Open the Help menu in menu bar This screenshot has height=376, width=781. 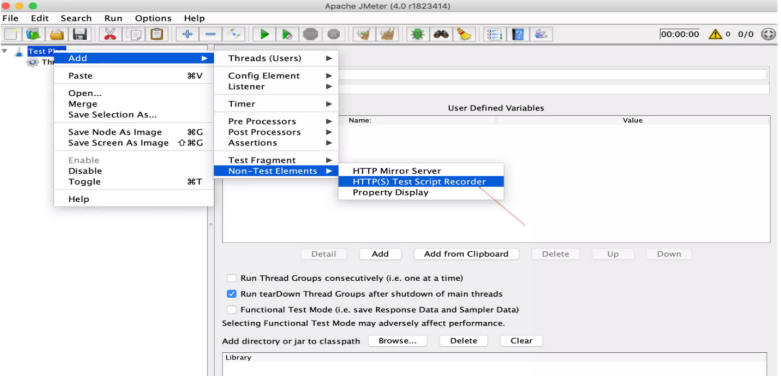point(194,18)
